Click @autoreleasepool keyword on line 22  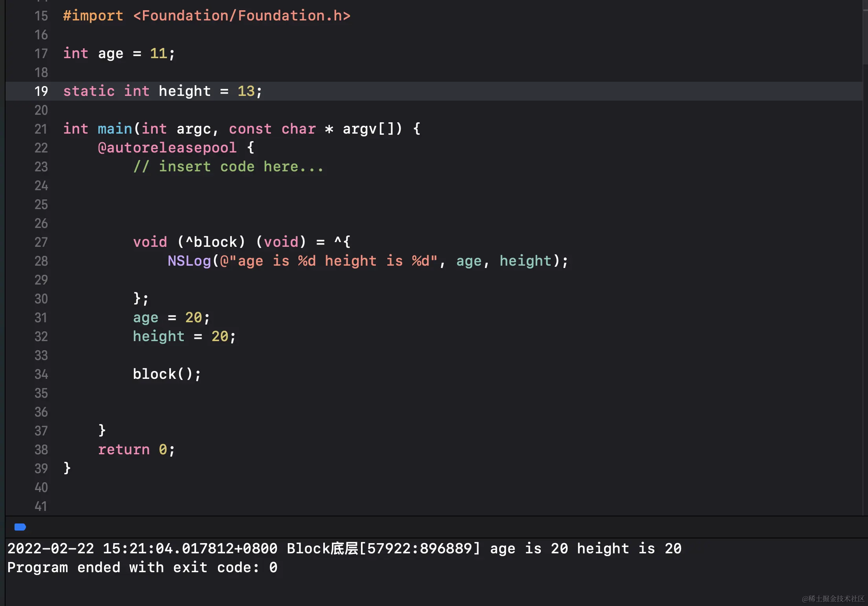pos(167,148)
